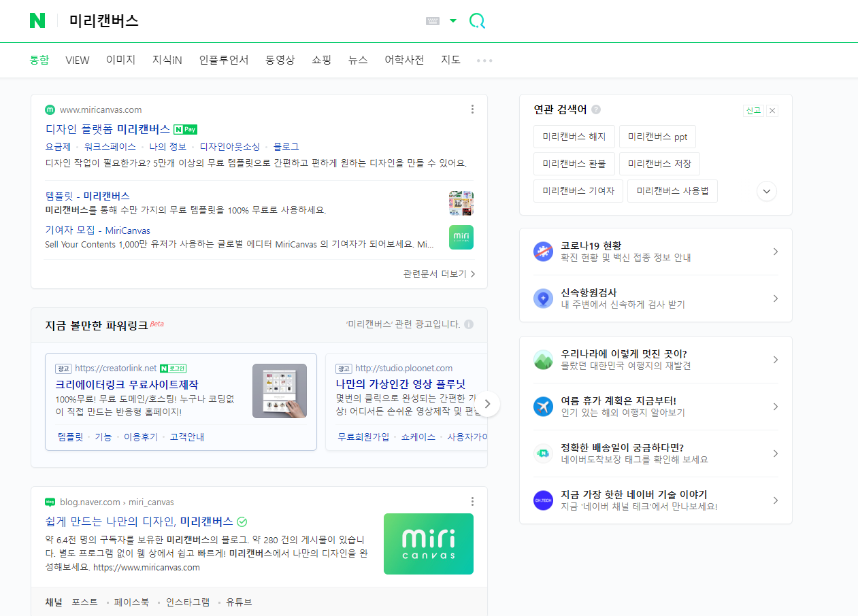The image size is (858, 616).
Task: Click airplane icon for 여름 휴가 계획
Action: tap(543, 407)
